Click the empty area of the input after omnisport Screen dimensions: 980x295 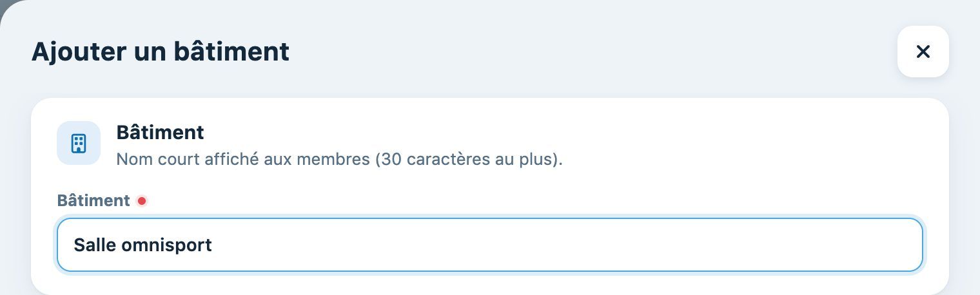pyautogui.click(x=567, y=245)
